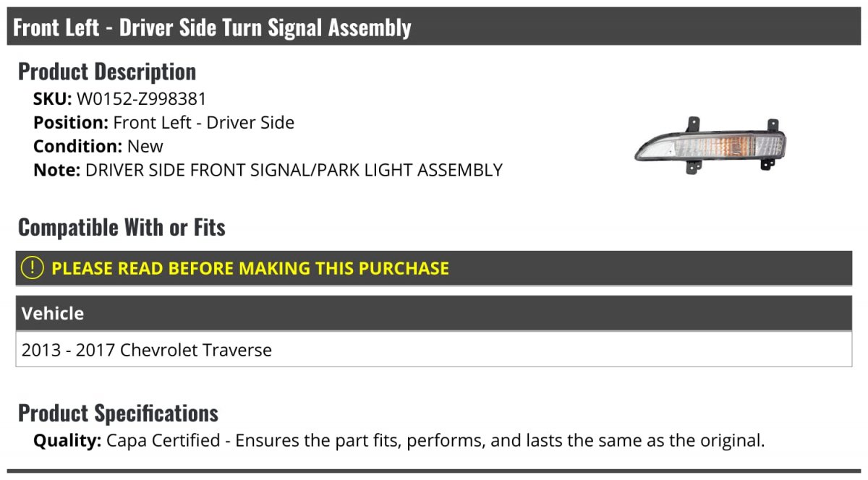Click the yellow exclamation warning icon

33,268
